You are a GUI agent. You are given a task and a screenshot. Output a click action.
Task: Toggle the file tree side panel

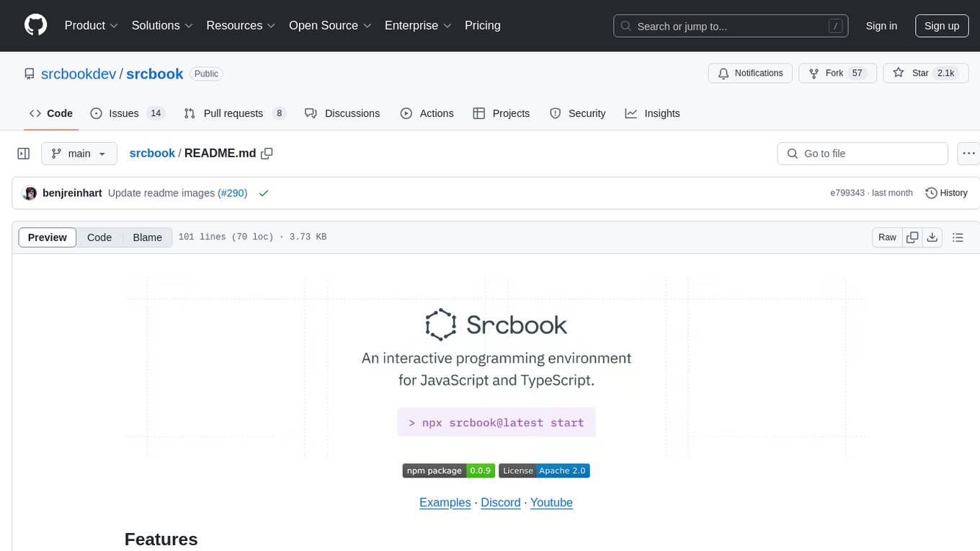point(24,154)
